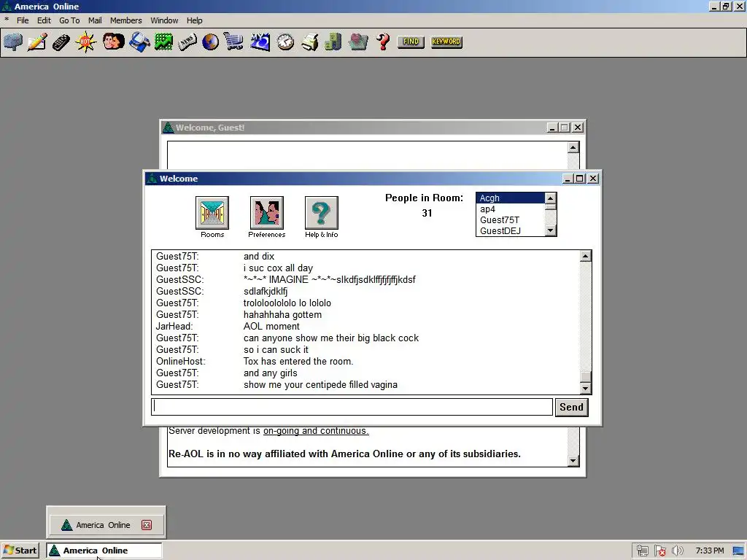Click the Compose Mail pencil icon
This screenshot has width=747, height=560.
point(37,42)
